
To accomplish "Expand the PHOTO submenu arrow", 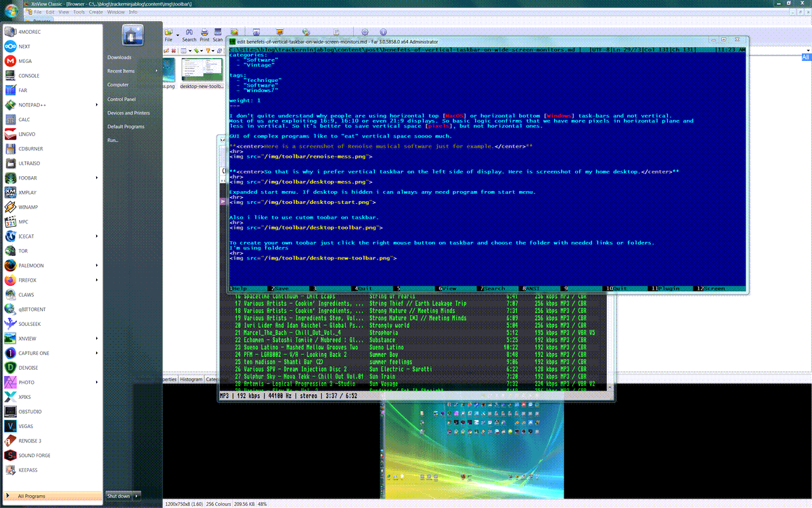I will coord(97,383).
